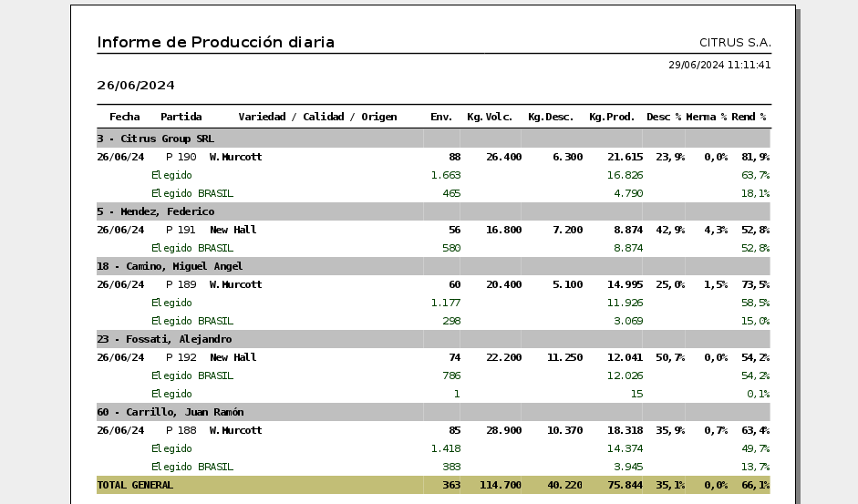The image size is (858, 504).
Task: Click partida 'P 188' cell
Action: pos(181,430)
